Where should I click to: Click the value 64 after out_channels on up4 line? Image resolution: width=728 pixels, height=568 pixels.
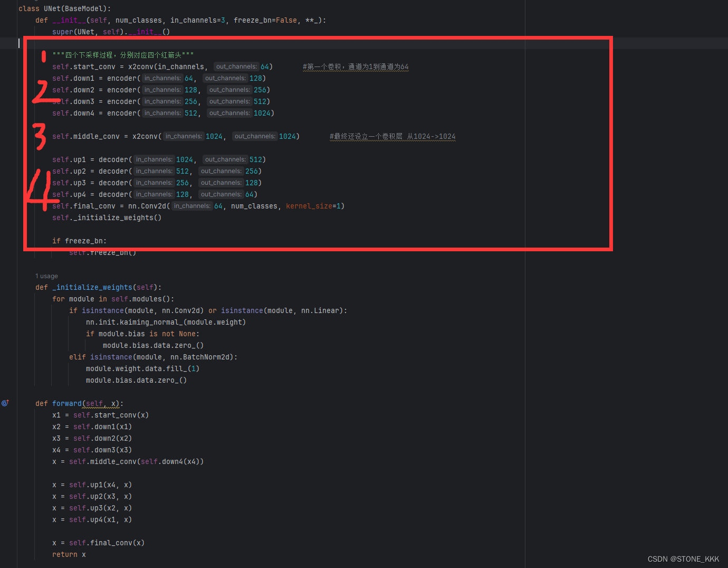pyautogui.click(x=250, y=194)
